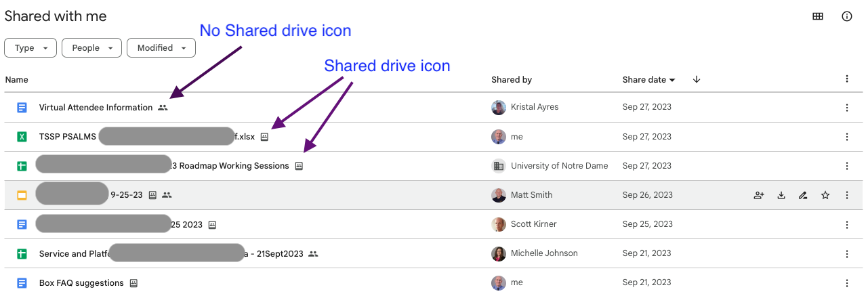Download the 9-25-23 file
The height and width of the screenshot is (296, 868).
(x=781, y=195)
